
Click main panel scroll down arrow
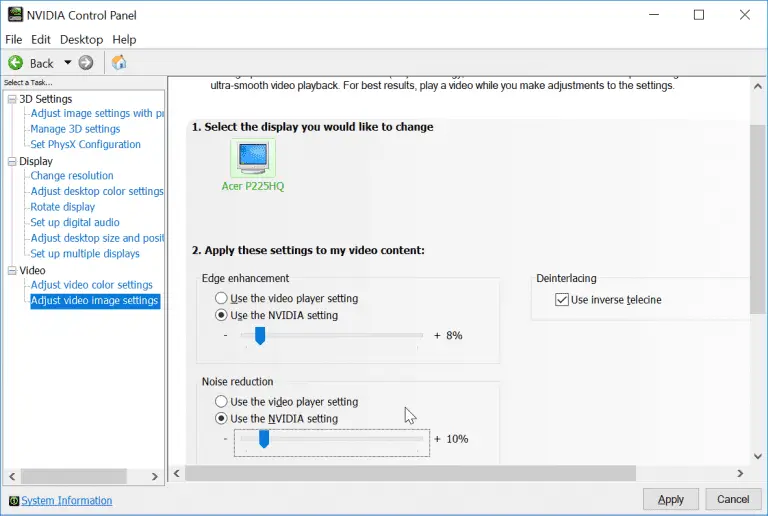pyautogui.click(x=758, y=456)
